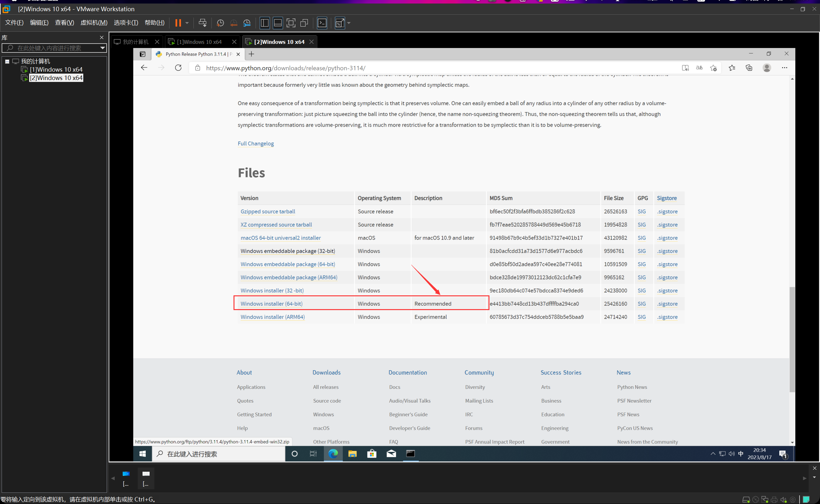The width and height of the screenshot is (820, 504).
Task: Open Windows installer (ARM64) link
Action: [273, 317]
